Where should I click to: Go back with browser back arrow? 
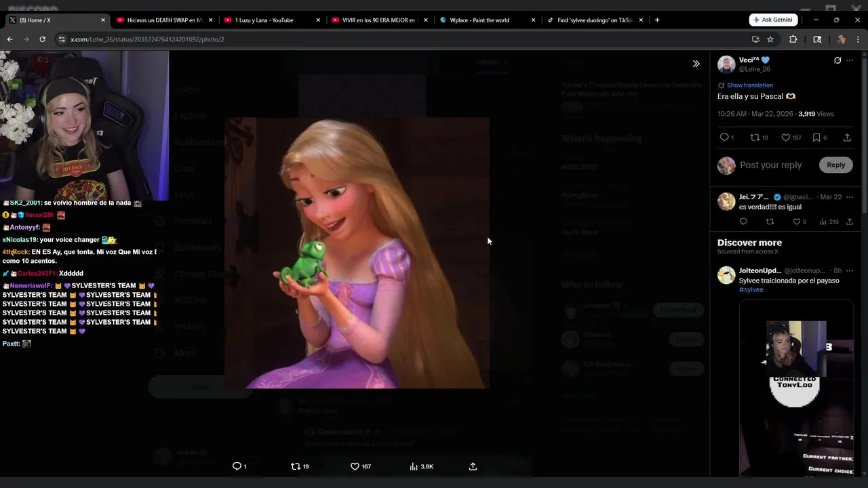(x=9, y=39)
